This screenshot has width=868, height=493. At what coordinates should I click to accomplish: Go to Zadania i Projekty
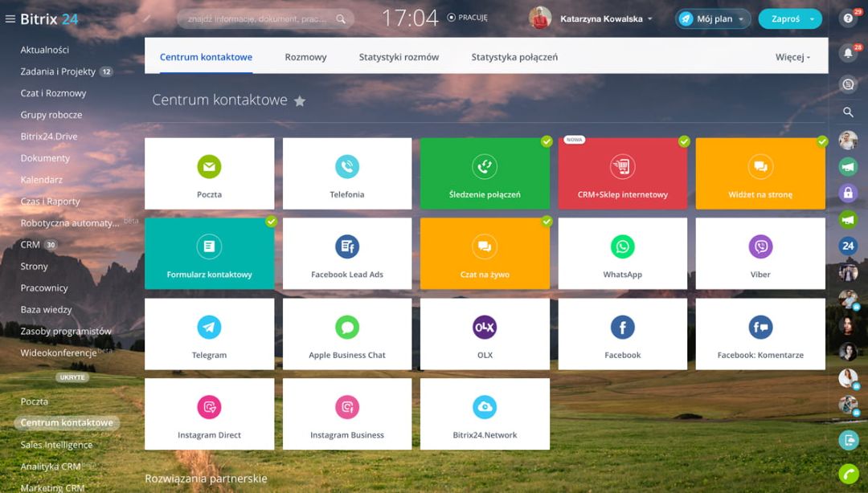(58, 71)
